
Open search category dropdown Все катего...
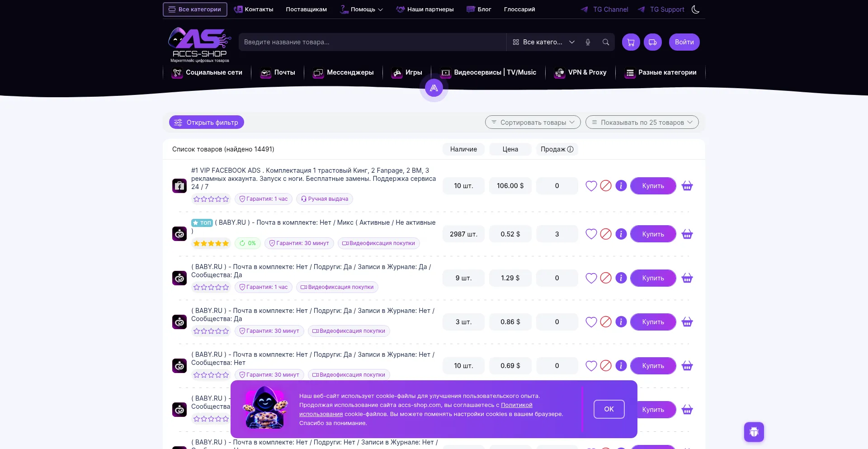coord(543,42)
